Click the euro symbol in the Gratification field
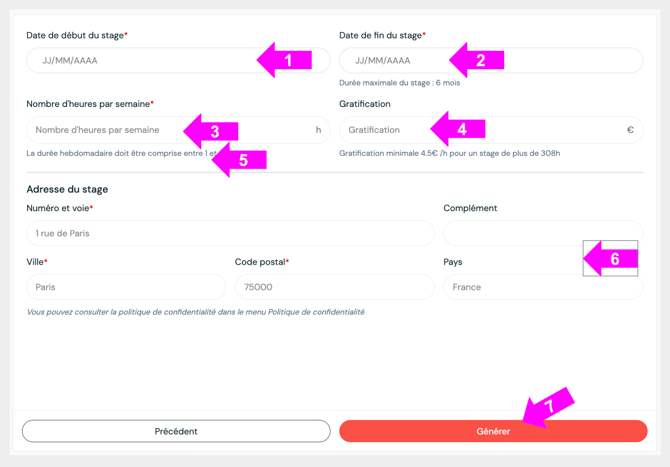This screenshot has width=670, height=467. click(x=630, y=130)
